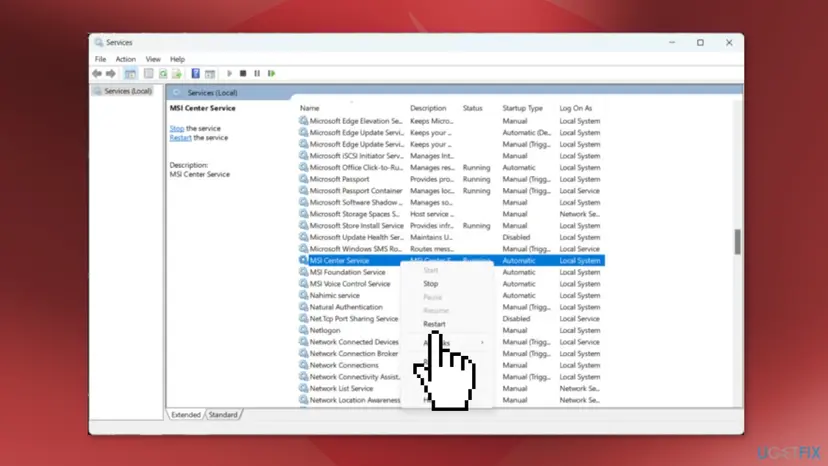
Task: Select the Microsoft Edge Elevation Service row
Action: tap(451, 121)
